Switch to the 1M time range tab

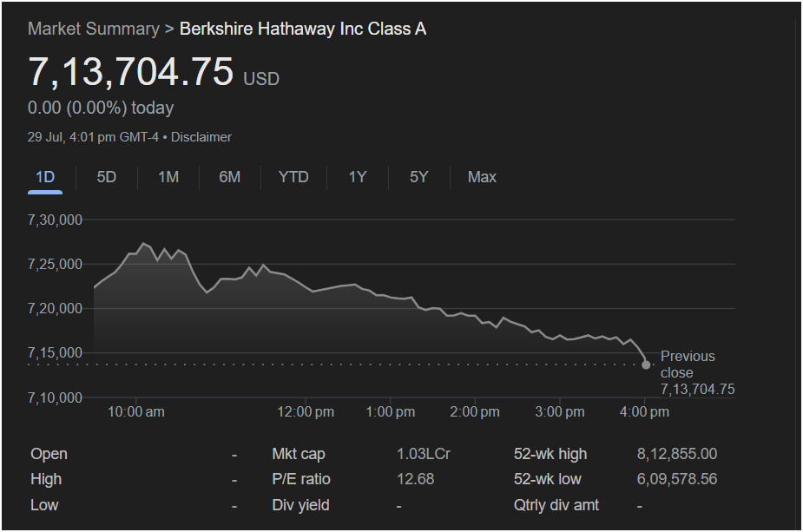pyautogui.click(x=168, y=177)
